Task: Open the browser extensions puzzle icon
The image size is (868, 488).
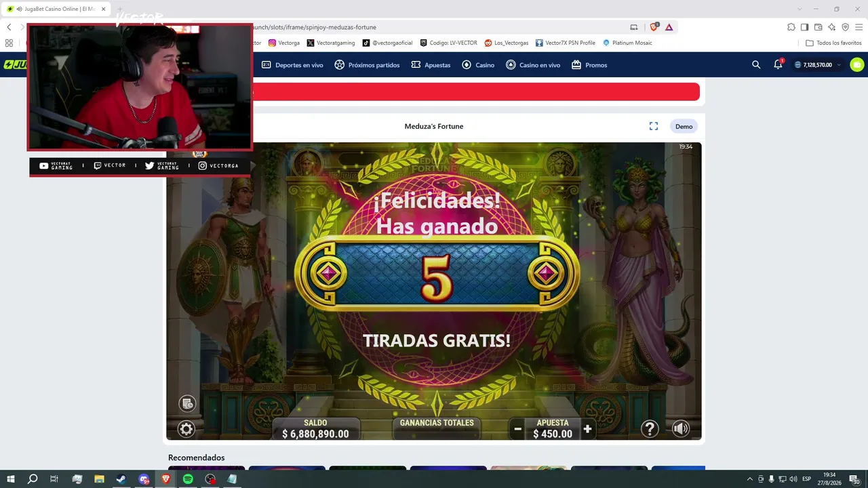Action: coord(791,27)
